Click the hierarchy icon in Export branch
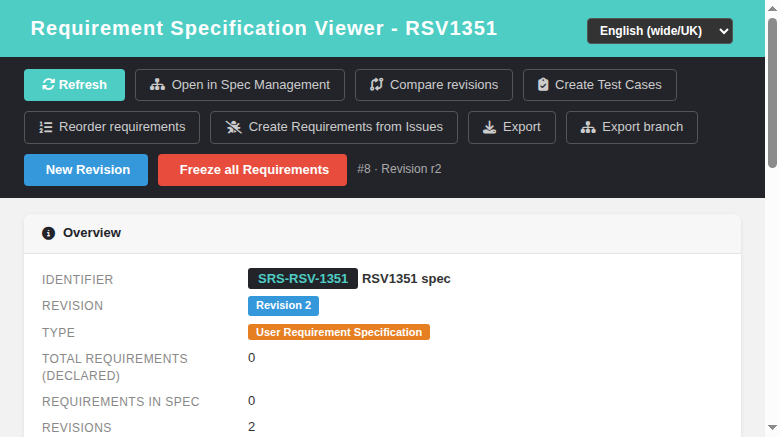Viewport: 780px width, 437px height. tap(588, 127)
